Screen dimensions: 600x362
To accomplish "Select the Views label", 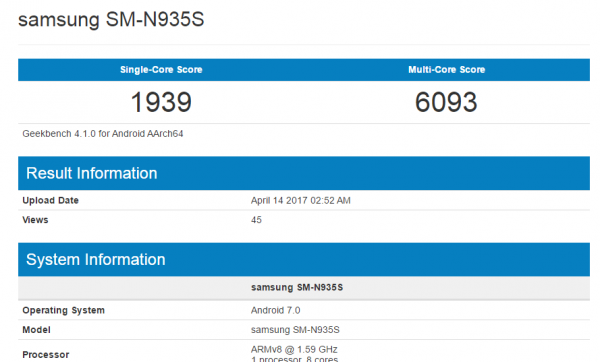I will pyautogui.click(x=35, y=220).
